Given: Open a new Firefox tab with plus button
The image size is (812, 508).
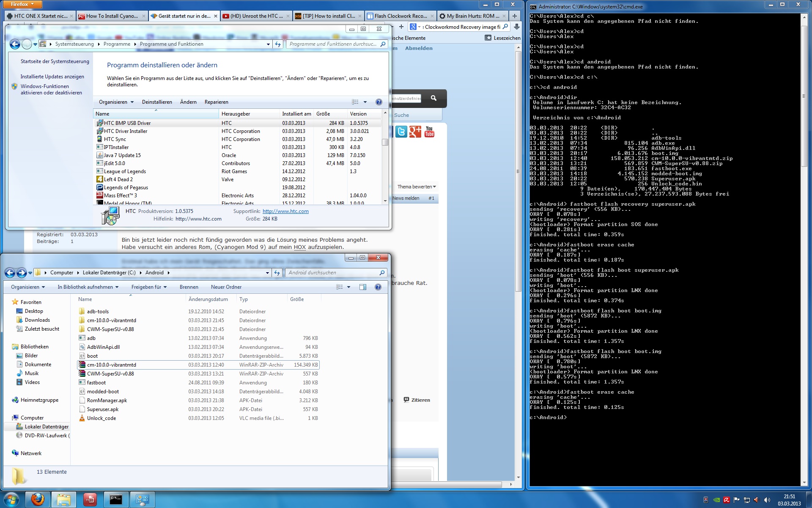Looking at the screenshot, I should coord(515,16).
